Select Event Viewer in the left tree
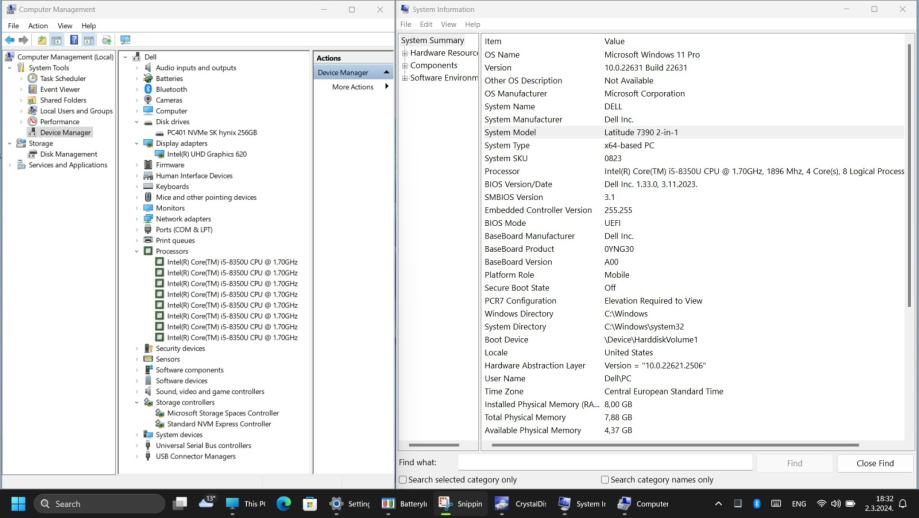 (x=60, y=89)
